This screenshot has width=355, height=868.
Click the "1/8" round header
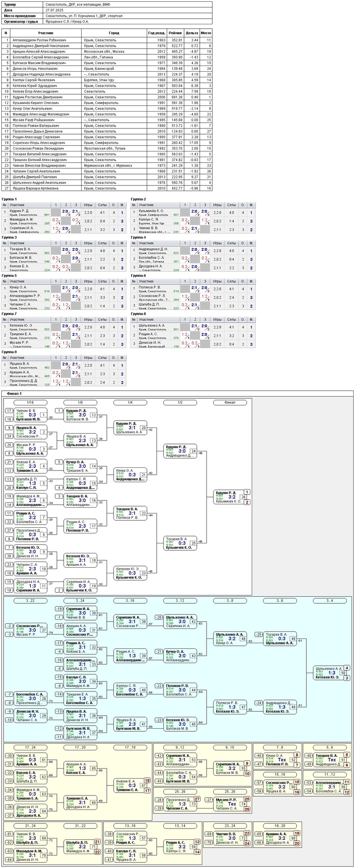(80, 403)
